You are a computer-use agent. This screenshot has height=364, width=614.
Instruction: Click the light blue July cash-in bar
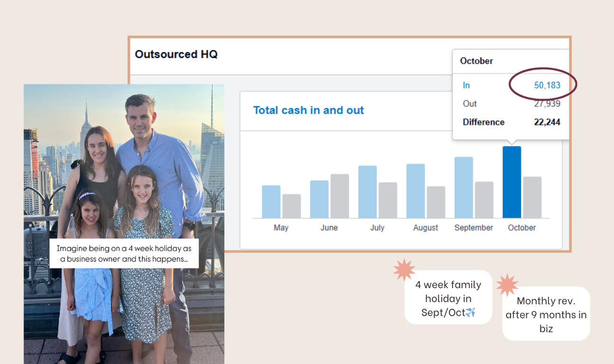coord(367,191)
